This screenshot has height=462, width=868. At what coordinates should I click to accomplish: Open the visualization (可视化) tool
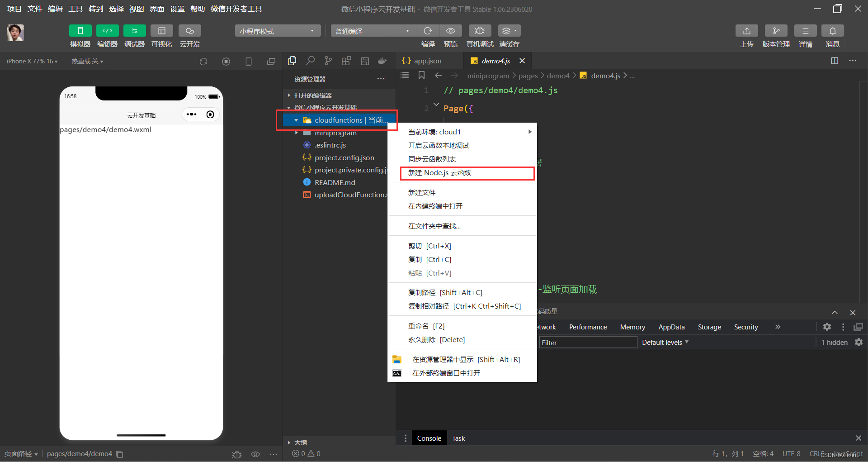pos(161,31)
